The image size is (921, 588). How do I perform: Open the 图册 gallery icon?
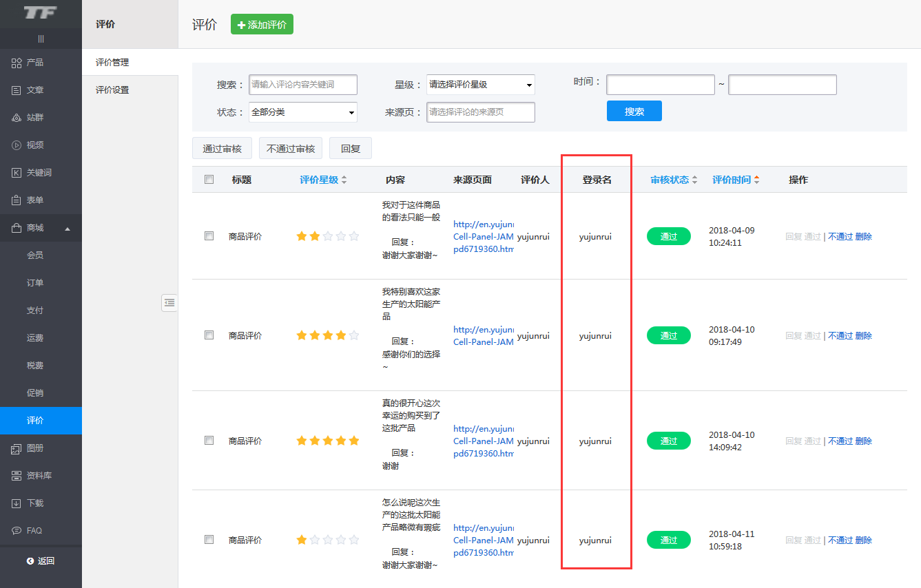[17, 448]
